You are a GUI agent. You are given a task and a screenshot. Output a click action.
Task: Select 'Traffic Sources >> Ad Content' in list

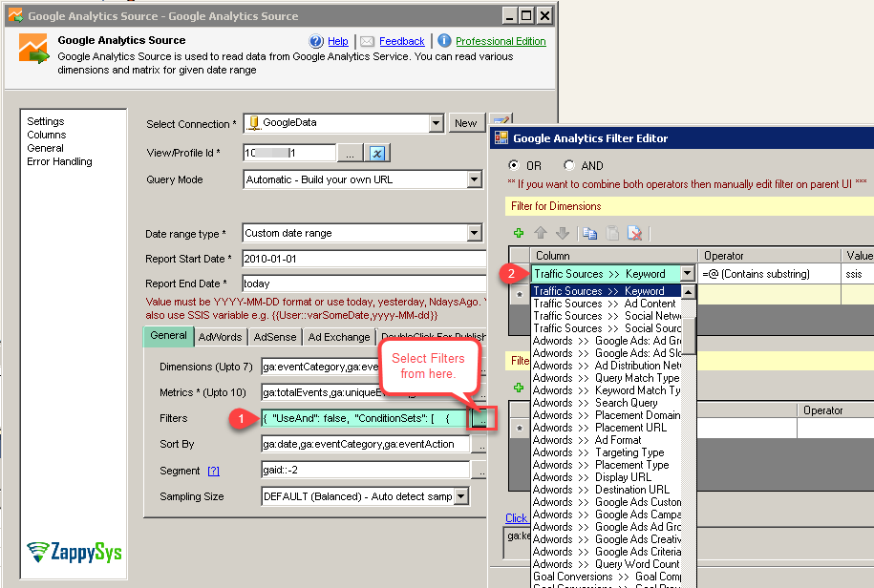pos(606,304)
